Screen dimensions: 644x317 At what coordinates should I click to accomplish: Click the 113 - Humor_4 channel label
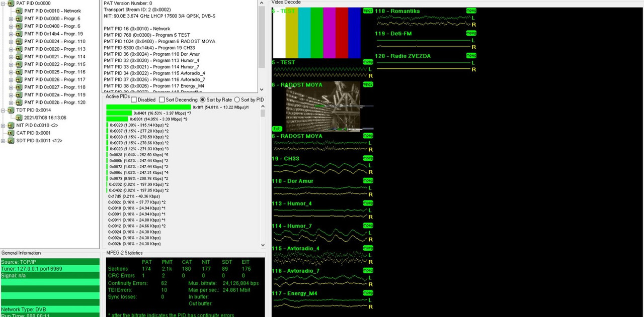[292, 203]
